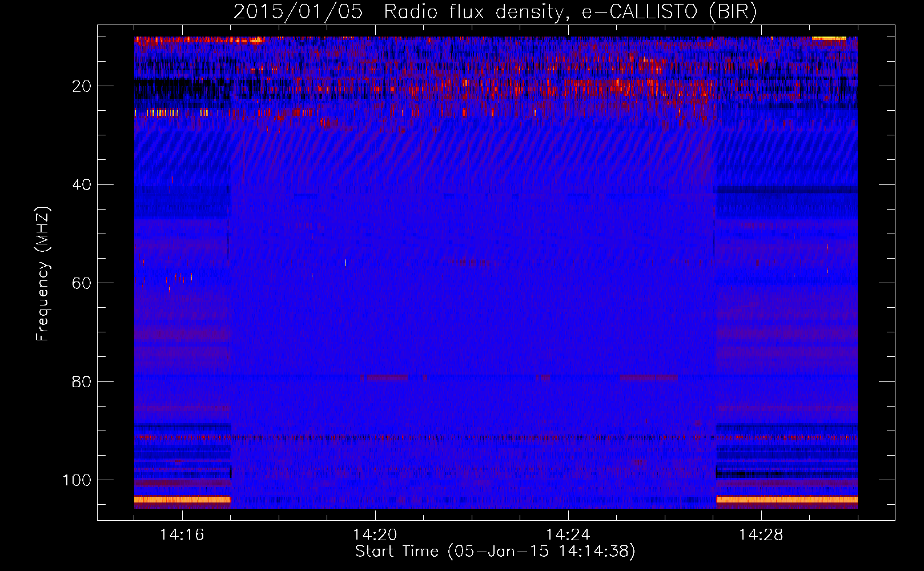Click the 'Start Time (05-Jan-15 14:14:38)' label
The width and height of the screenshot is (924, 571).
(x=495, y=552)
